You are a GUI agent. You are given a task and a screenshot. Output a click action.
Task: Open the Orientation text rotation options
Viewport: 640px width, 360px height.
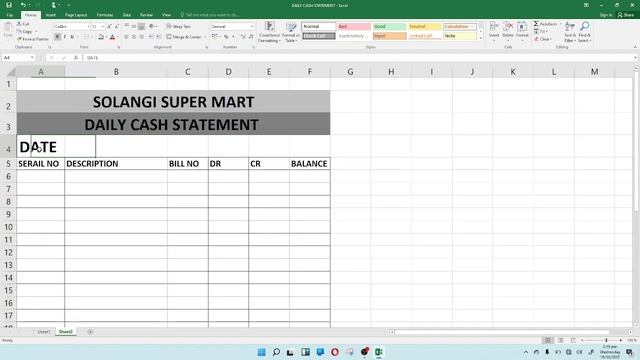153,27
